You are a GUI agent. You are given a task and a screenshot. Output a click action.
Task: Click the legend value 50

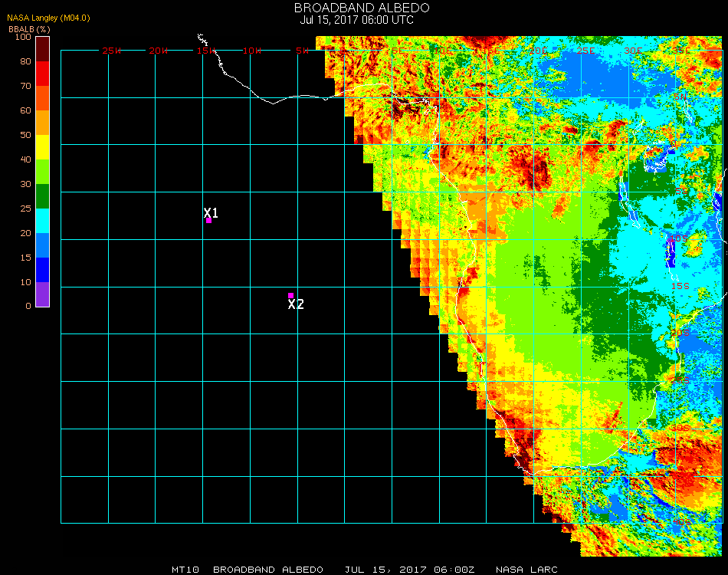point(25,135)
